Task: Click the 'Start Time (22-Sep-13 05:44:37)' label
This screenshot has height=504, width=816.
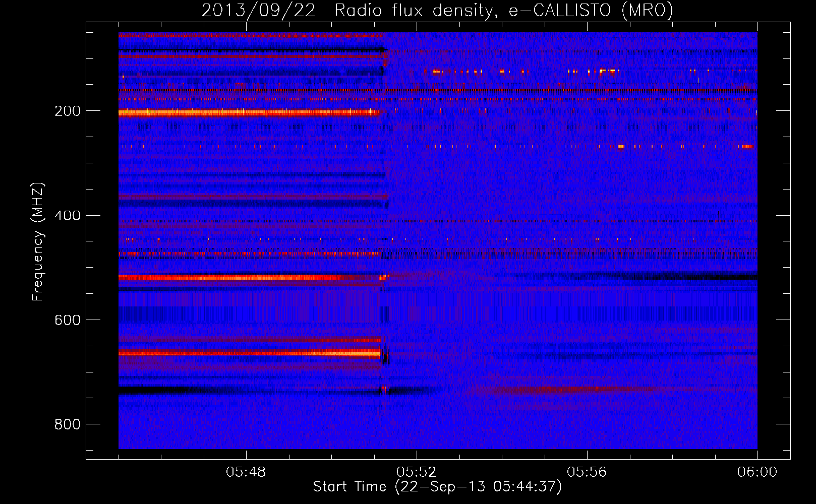Action: click(437, 487)
